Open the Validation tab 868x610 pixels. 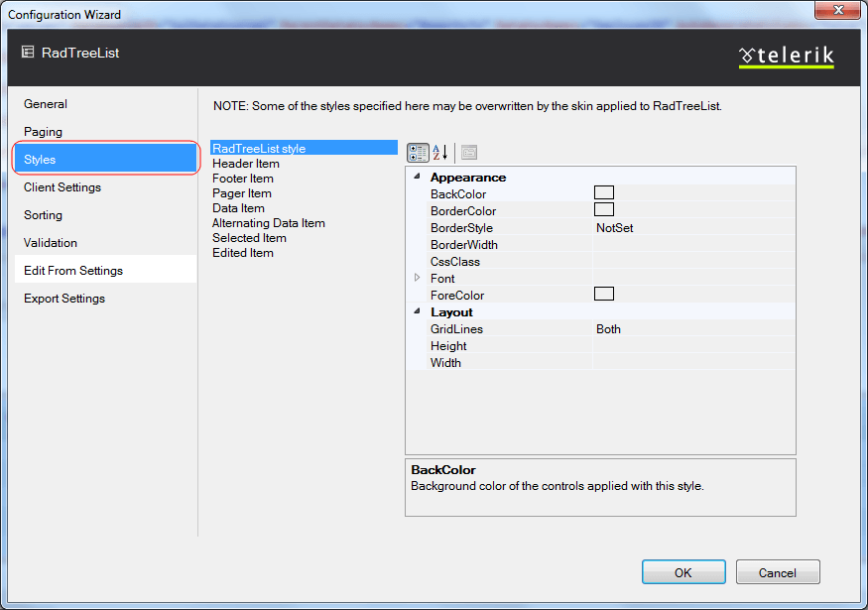coord(105,242)
